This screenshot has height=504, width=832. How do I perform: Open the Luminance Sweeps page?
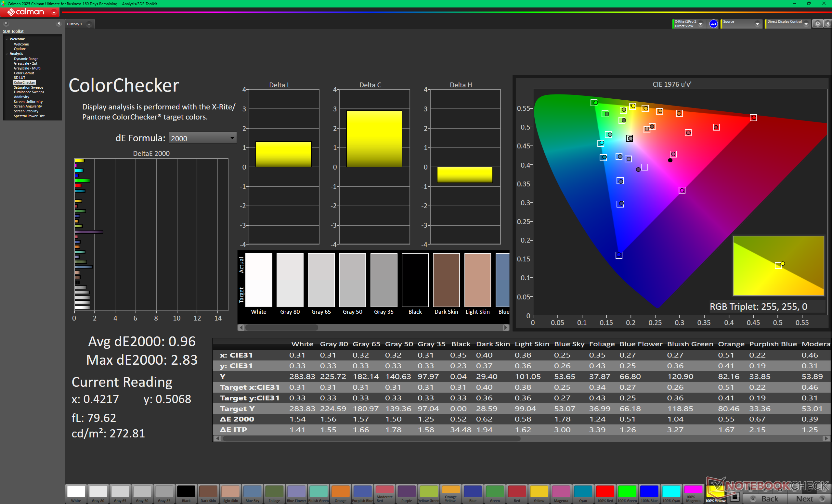point(29,92)
